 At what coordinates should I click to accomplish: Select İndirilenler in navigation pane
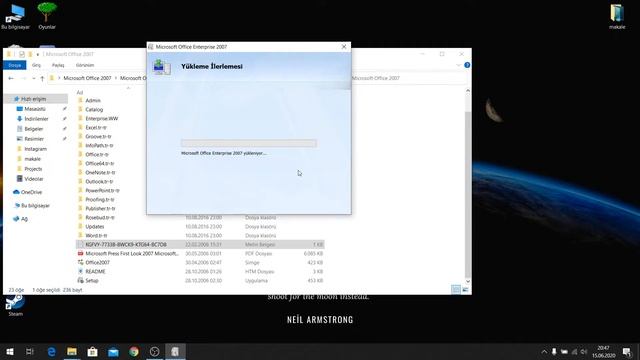(36, 119)
